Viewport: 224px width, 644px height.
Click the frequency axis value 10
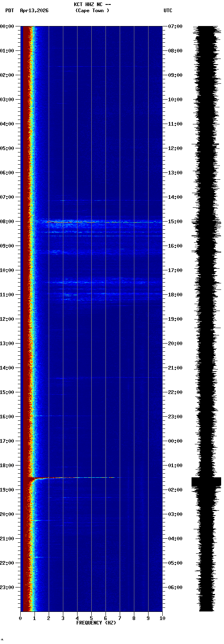(162, 618)
